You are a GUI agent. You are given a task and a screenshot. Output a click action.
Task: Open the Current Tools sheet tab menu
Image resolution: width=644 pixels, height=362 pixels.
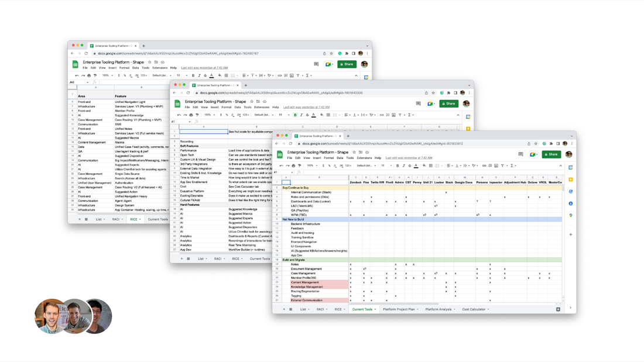(376, 309)
